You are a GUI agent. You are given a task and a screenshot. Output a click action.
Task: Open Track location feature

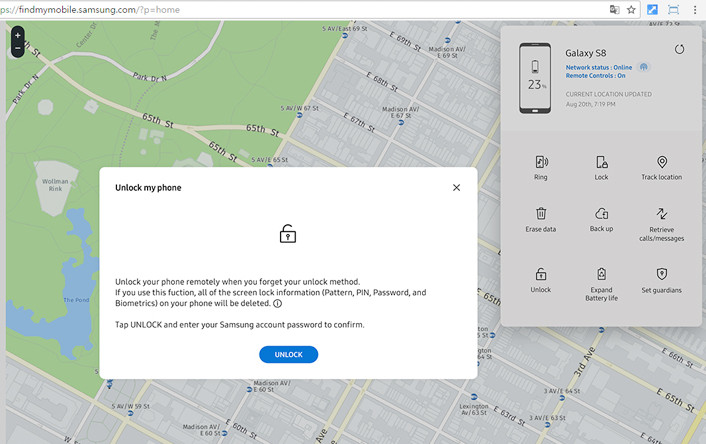tap(661, 162)
